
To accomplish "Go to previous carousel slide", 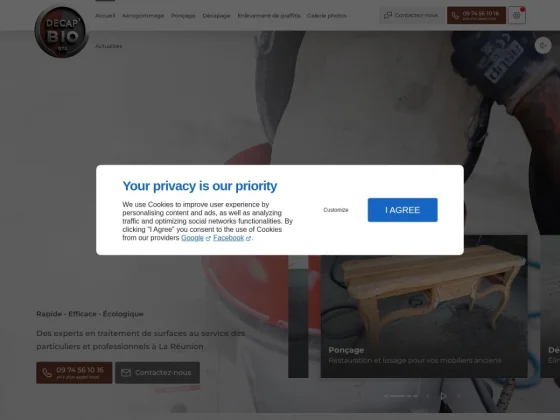I will [428, 396].
